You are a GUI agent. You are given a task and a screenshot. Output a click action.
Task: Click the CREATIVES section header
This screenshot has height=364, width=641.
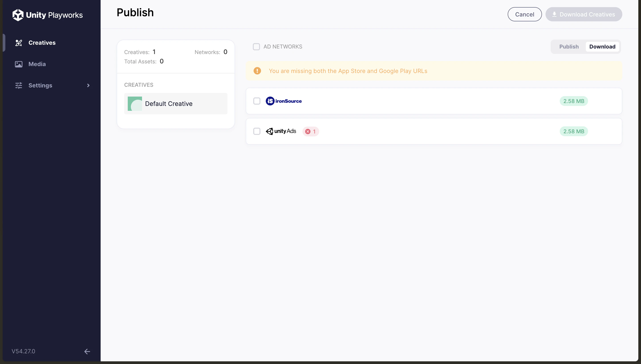pyautogui.click(x=139, y=85)
